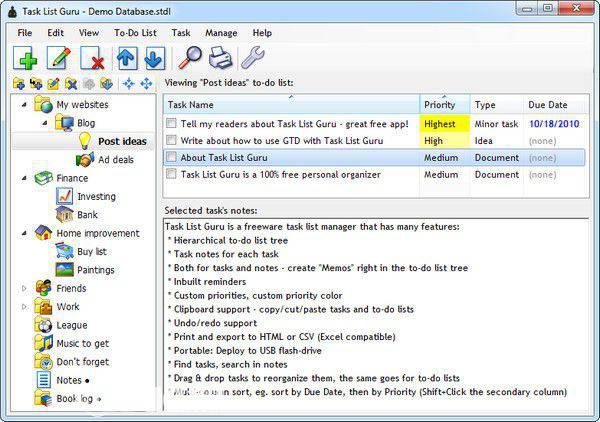
Task: Click the Home improvement house icon
Action: point(43,233)
